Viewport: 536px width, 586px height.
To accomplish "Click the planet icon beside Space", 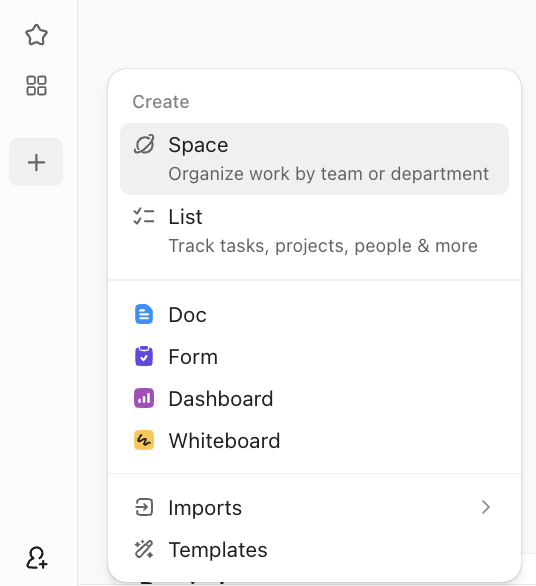I will (x=144, y=145).
